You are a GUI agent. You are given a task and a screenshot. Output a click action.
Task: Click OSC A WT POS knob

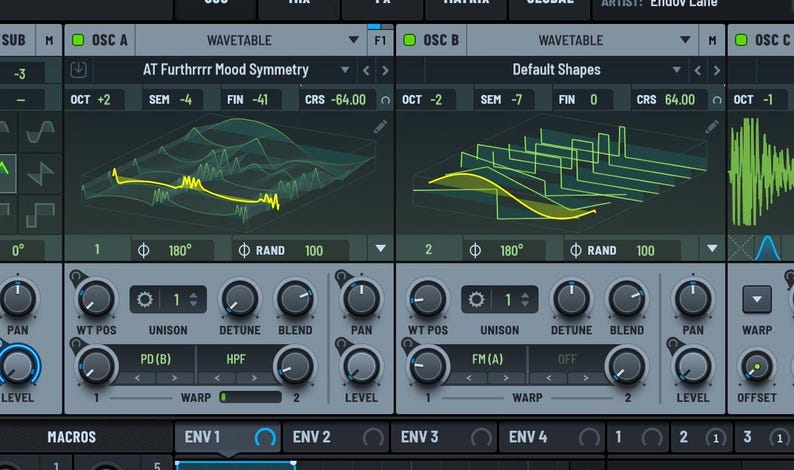pyautogui.click(x=96, y=299)
